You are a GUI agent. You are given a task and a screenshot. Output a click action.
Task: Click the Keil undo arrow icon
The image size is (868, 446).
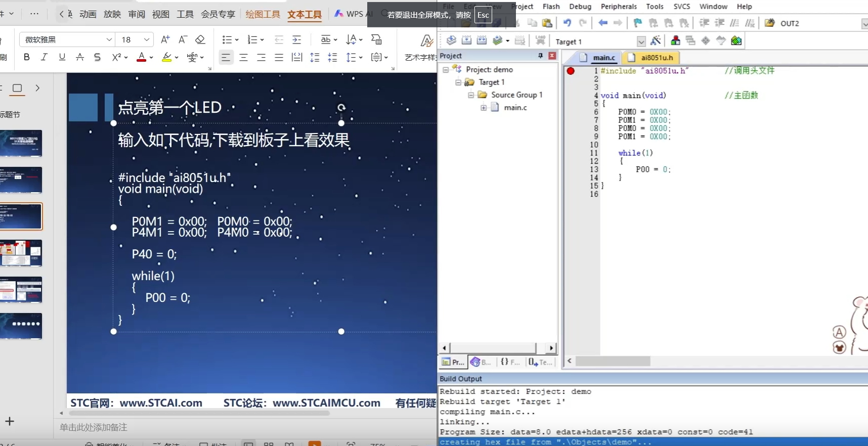point(567,23)
